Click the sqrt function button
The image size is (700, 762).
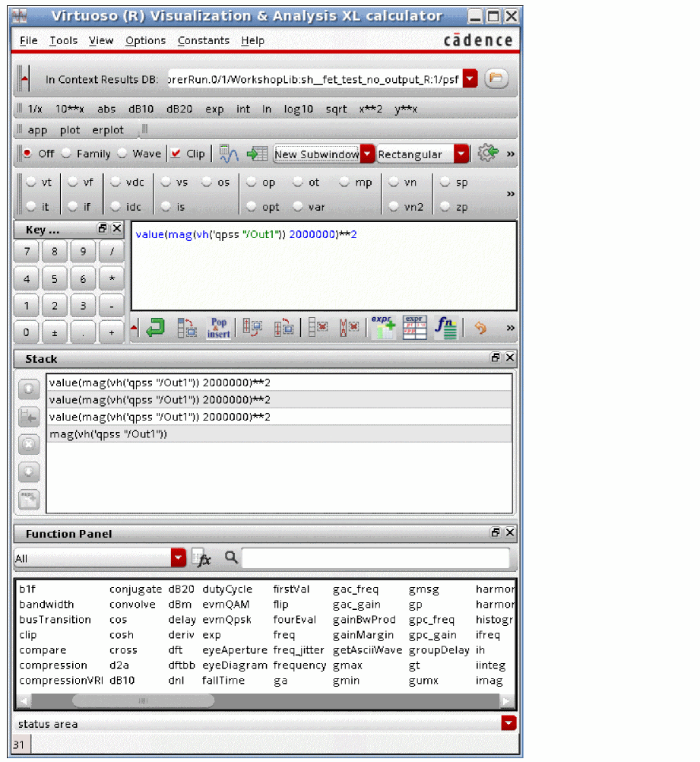pyautogui.click(x=336, y=109)
